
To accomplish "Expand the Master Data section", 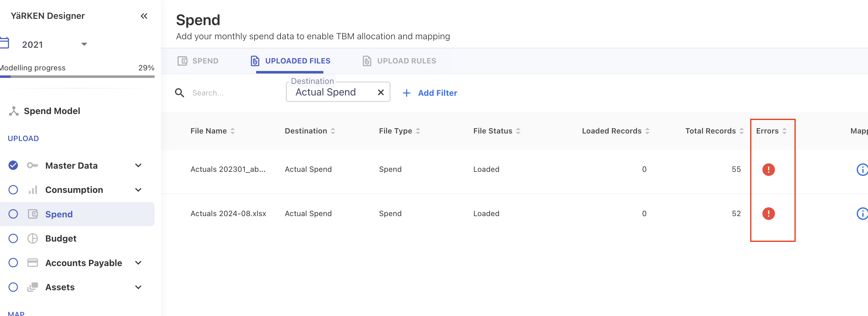I will [138, 166].
